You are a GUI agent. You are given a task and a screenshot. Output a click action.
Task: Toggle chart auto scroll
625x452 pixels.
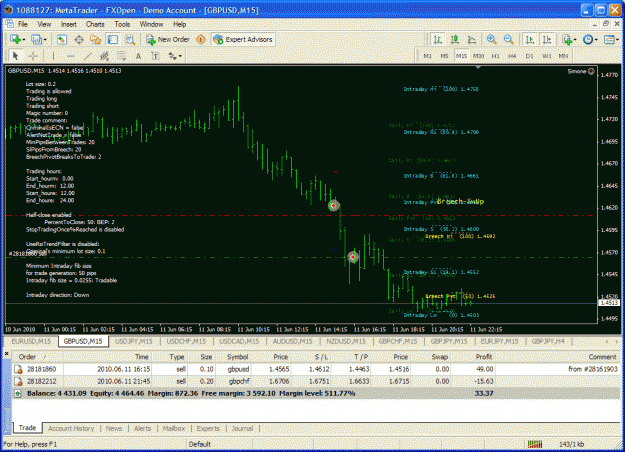(530, 39)
